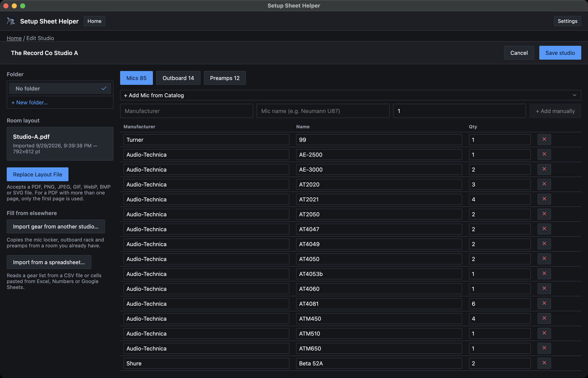
Task: Go to Home in the top bar
Action: click(94, 21)
